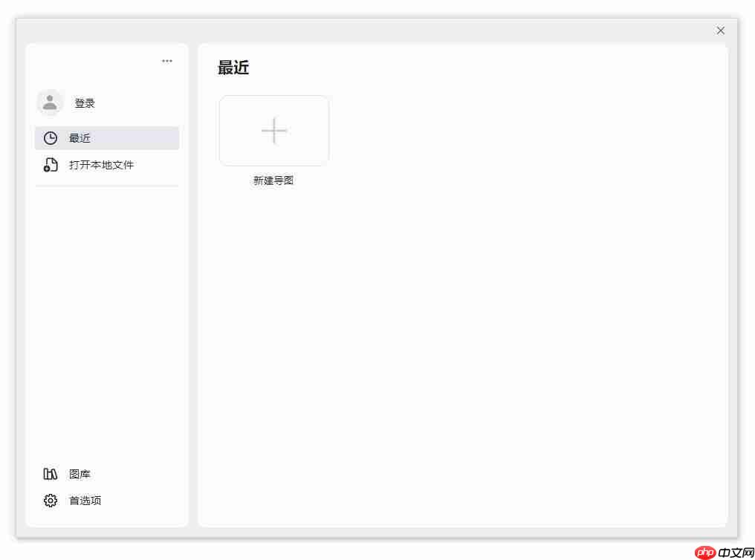Choose 打开本地文件 in sidebar
This screenshot has width=755, height=560.
click(x=101, y=165)
